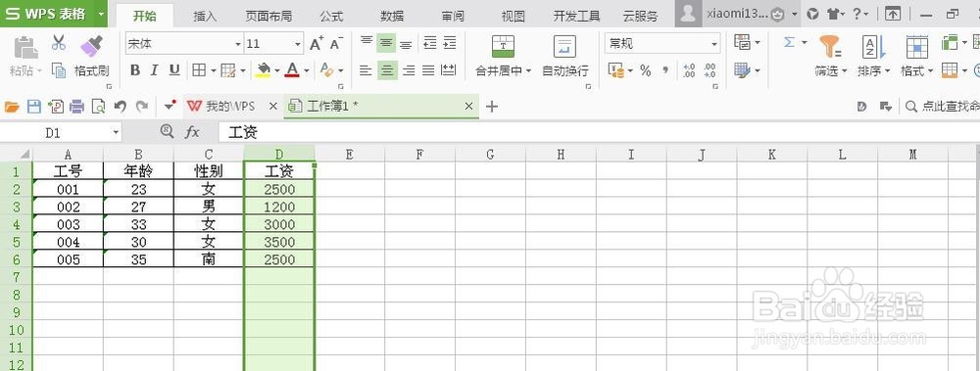Screen dimensions: 980x371
Task: Switch to the 插入 ribbon tab
Action: tap(205, 17)
